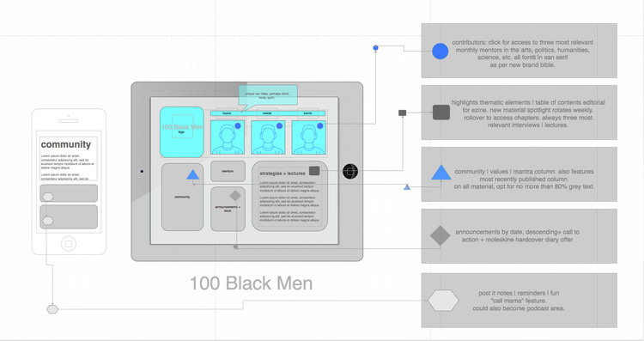Image resolution: width=644 pixels, height=341 pixels.
Task: Click blue dot on profile under wants
Action: coord(320,125)
